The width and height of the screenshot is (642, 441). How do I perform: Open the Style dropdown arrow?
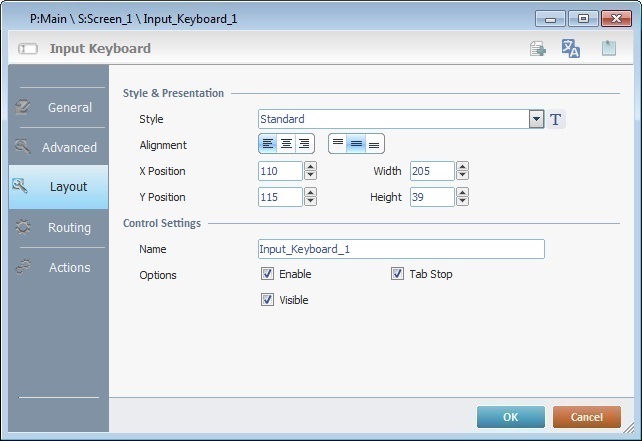click(537, 120)
